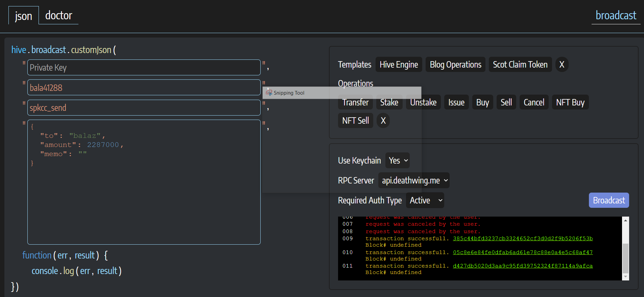Click inside the JSON payload editor

point(144,182)
